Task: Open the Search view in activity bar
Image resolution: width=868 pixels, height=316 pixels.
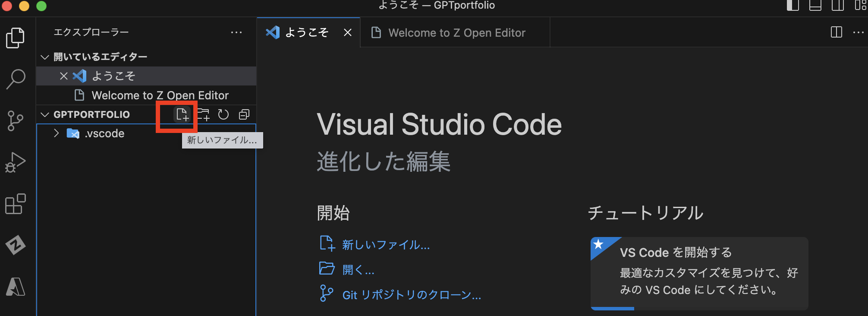Action: 16,79
